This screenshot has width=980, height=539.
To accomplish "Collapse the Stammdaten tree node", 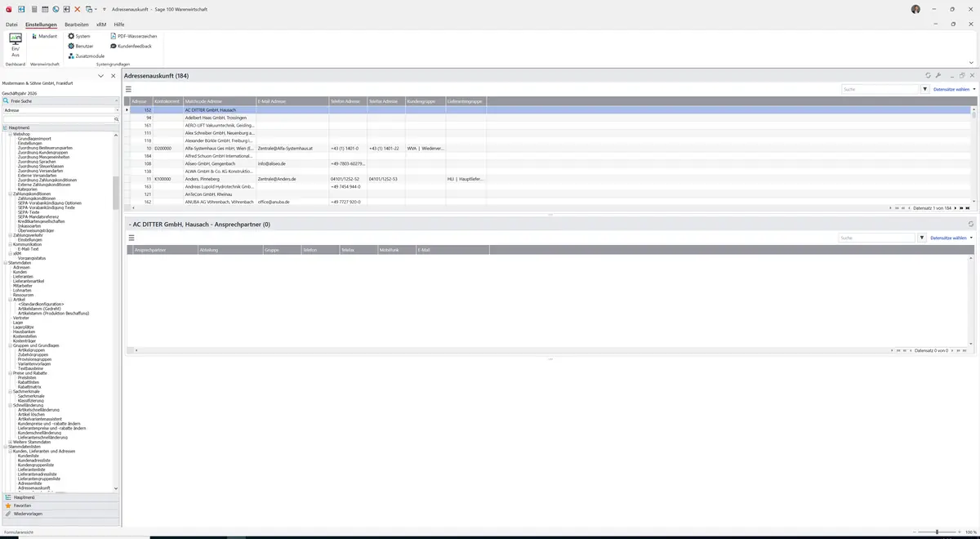I will click(x=6, y=262).
